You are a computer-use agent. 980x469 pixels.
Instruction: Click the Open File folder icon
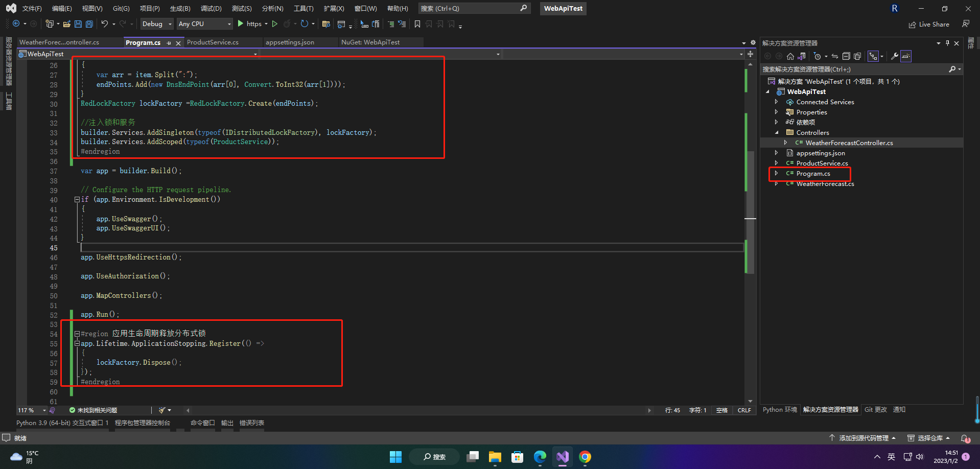[x=66, y=24]
